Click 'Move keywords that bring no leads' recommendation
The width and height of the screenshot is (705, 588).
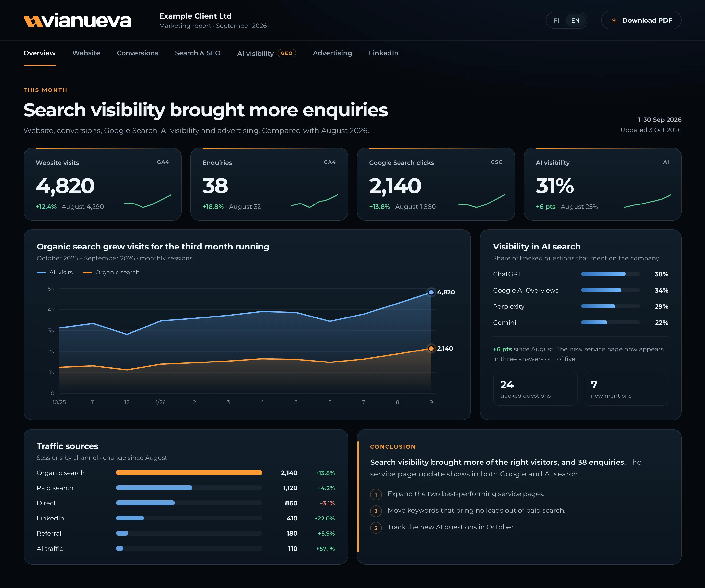pyautogui.click(x=476, y=510)
